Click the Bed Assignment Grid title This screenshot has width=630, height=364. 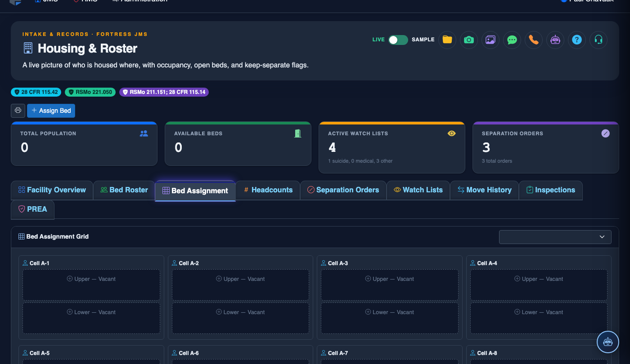tap(57, 237)
